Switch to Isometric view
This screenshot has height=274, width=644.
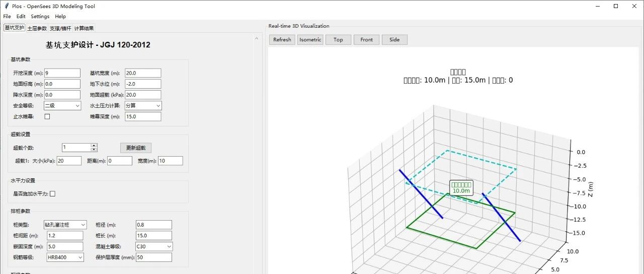pyautogui.click(x=310, y=40)
